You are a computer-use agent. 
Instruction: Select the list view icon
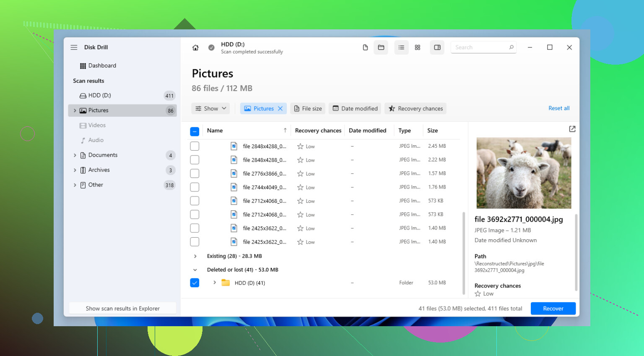(401, 47)
